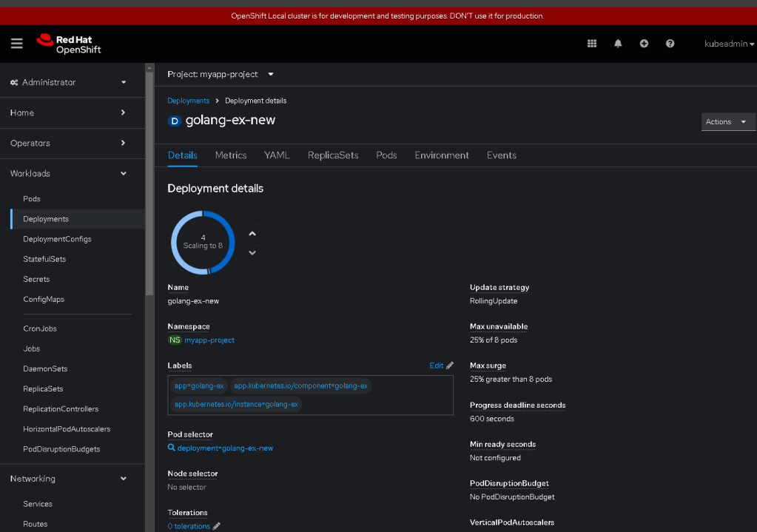The image size is (757, 532).
Task: Click the app.kubernetes.io/instance=golang-ex label
Action: point(237,404)
